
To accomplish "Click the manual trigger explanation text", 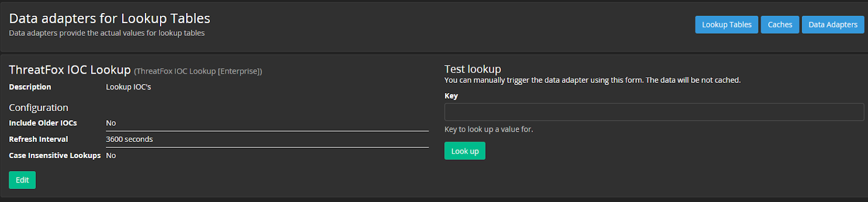I will click(592, 80).
